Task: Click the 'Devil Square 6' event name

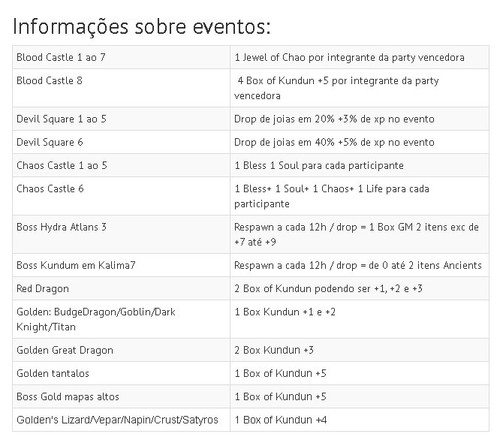Action: coord(50,142)
